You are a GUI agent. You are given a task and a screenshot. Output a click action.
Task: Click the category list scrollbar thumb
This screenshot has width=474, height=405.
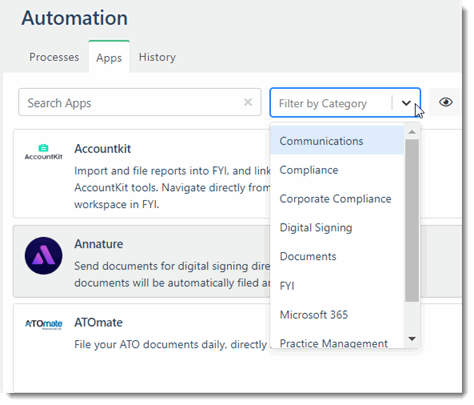[412, 221]
